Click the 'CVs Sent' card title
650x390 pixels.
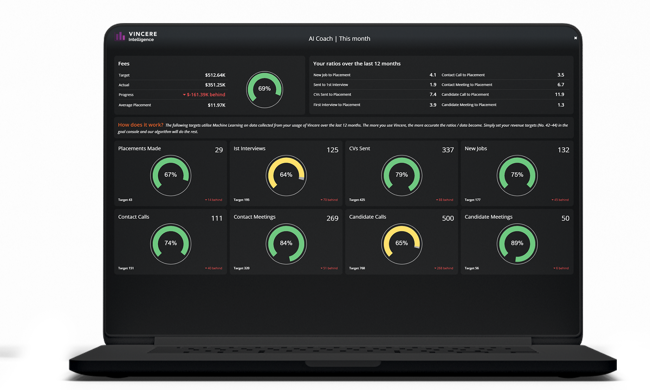click(x=359, y=148)
